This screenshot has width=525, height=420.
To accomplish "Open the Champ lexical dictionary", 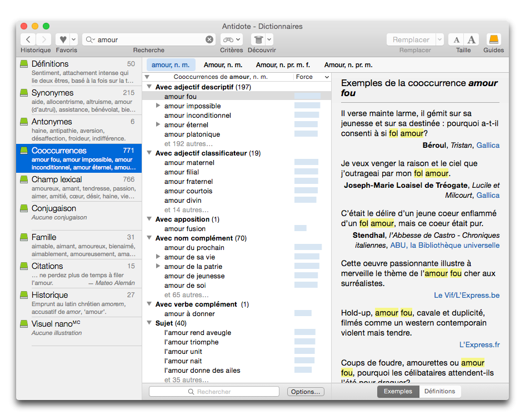I will point(79,187).
